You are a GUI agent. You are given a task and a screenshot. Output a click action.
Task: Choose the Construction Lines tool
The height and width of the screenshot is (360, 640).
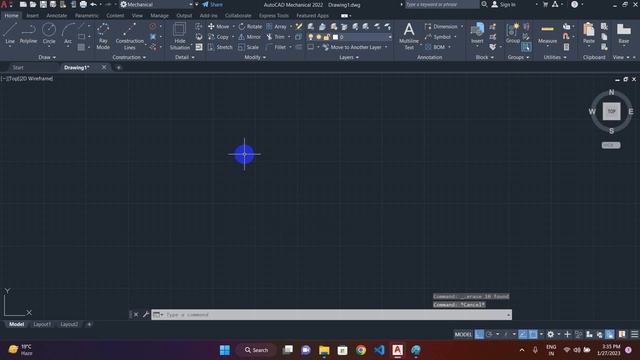point(129,36)
